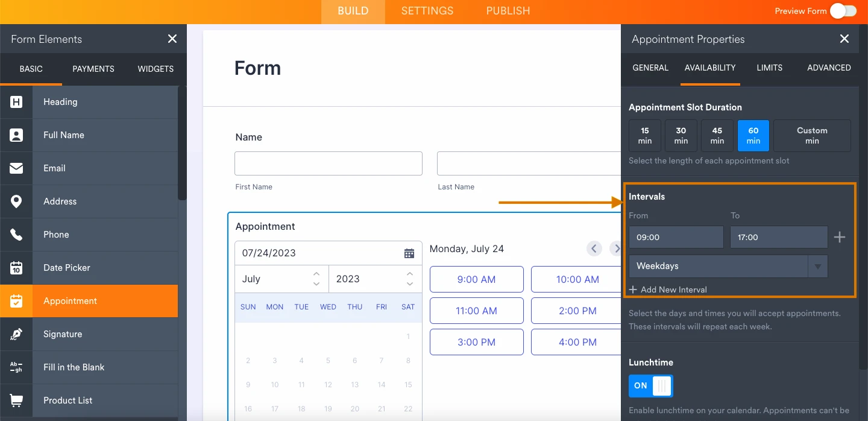Switch to the LIMITS tab
The width and height of the screenshot is (868, 421).
pyautogui.click(x=769, y=68)
